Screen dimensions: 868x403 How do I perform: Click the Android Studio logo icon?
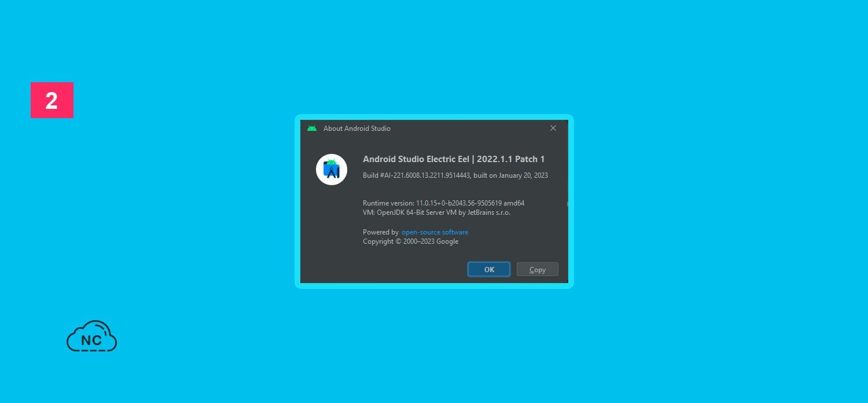(332, 170)
